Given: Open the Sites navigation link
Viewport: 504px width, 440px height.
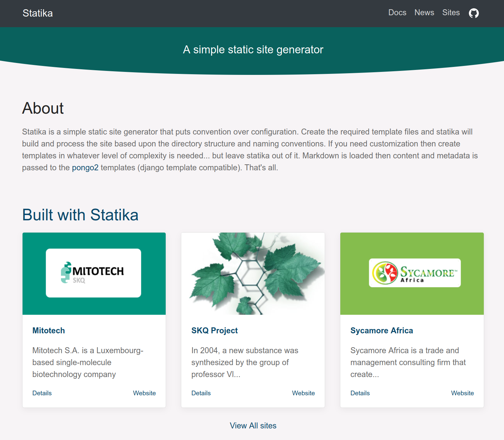Looking at the screenshot, I should tap(451, 13).
